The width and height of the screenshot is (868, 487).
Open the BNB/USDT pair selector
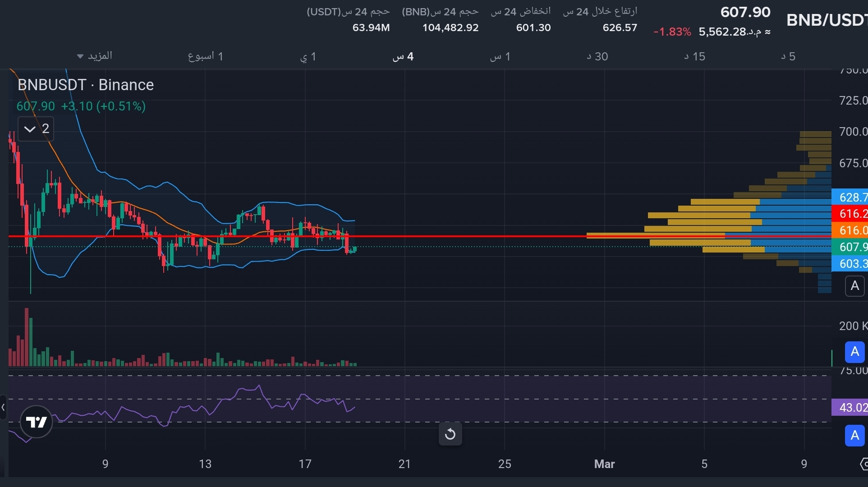[x=826, y=20]
